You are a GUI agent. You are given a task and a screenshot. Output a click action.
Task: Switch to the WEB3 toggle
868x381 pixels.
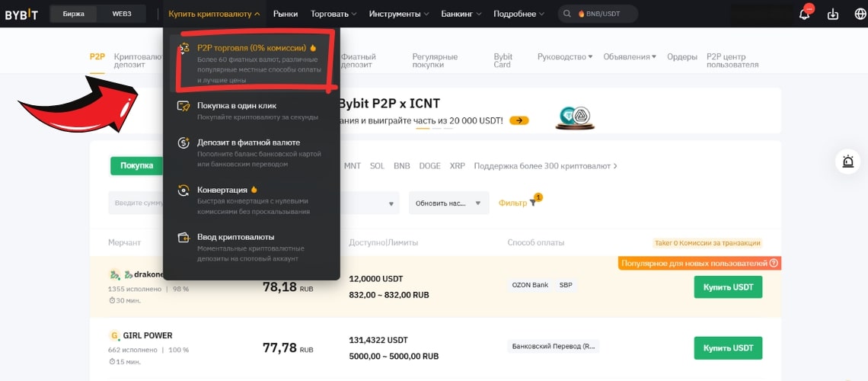tap(121, 14)
